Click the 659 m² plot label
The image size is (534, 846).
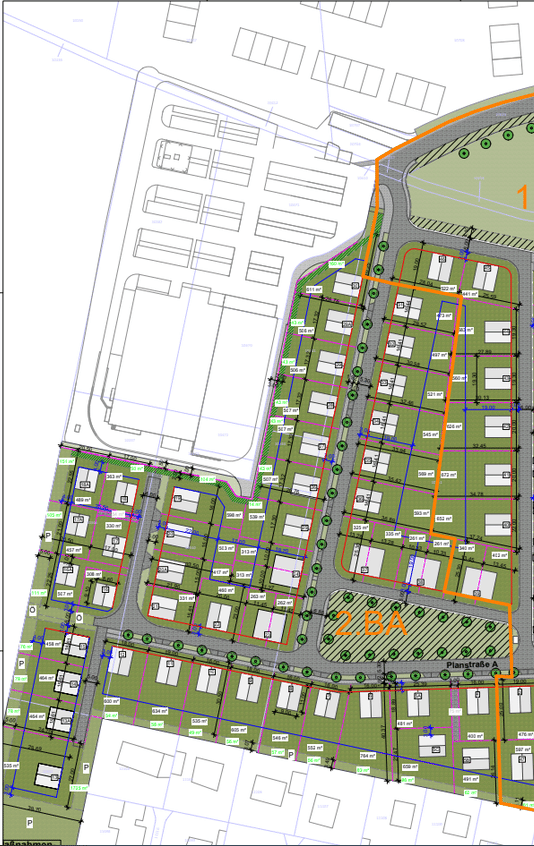(410, 767)
